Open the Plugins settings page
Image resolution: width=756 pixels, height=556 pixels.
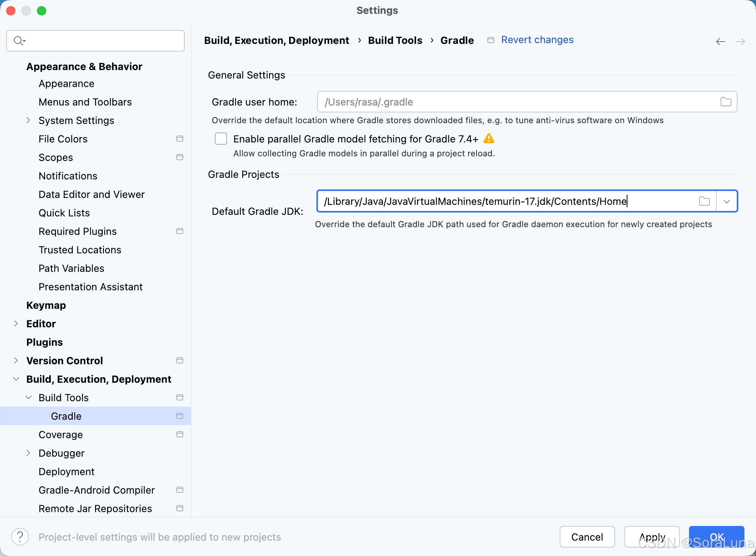(x=44, y=342)
